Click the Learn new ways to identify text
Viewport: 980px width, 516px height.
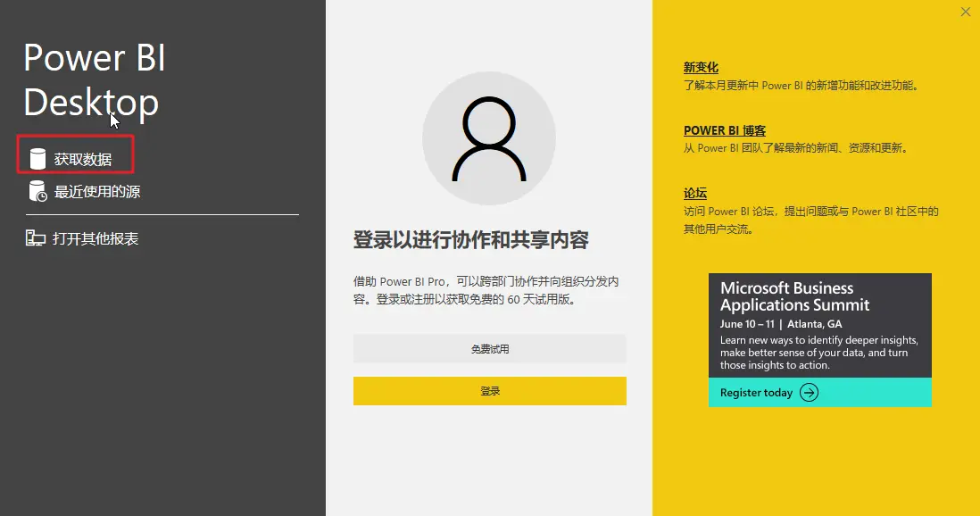point(818,353)
